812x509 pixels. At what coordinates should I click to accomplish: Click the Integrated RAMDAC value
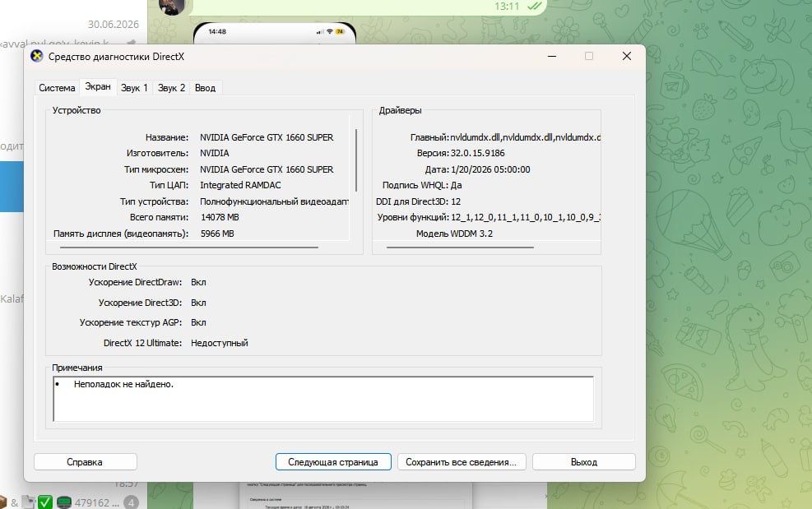coord(240,185)
